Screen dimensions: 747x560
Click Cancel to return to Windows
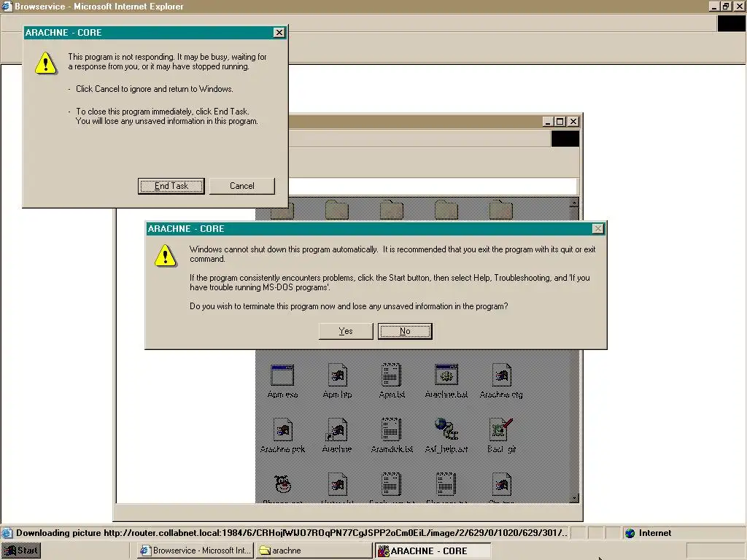242,186
